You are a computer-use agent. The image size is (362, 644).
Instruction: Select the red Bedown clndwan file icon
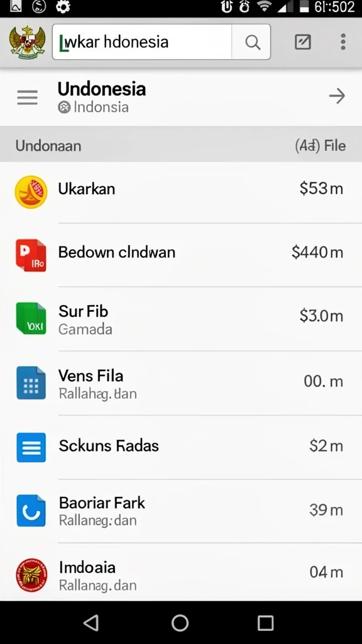(x=31, y=255)
